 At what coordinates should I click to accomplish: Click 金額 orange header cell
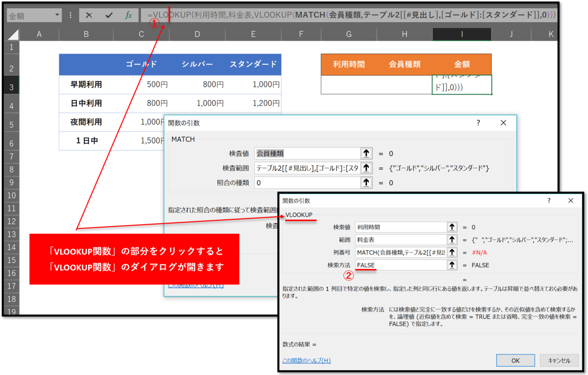tap(462, 64)
